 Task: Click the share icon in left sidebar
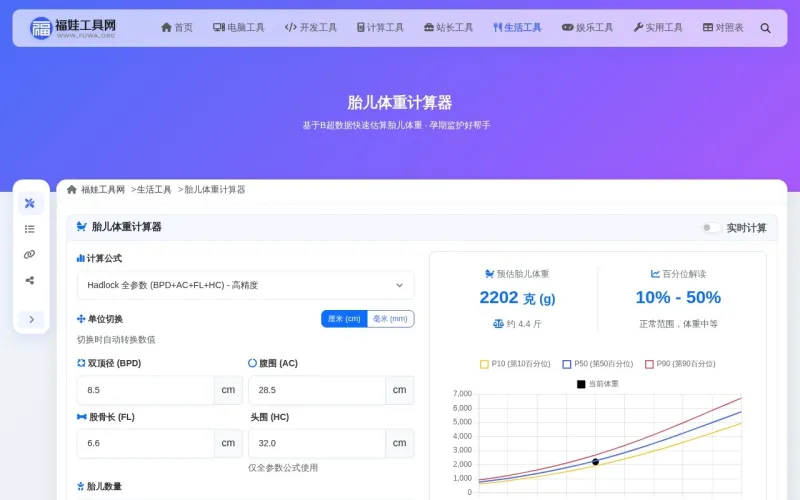(x=30, y=280)
